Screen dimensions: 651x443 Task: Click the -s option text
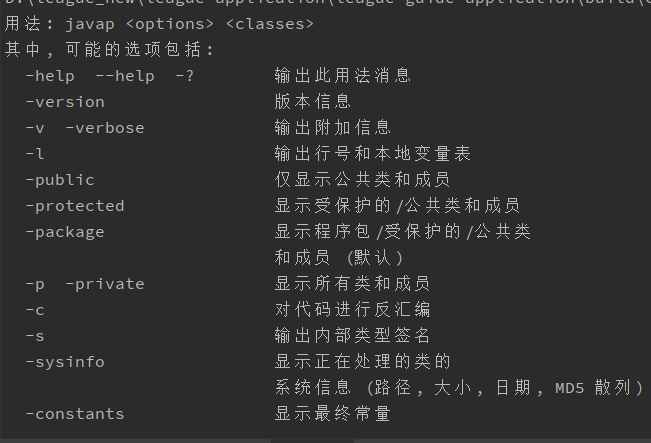coord(35,336)
